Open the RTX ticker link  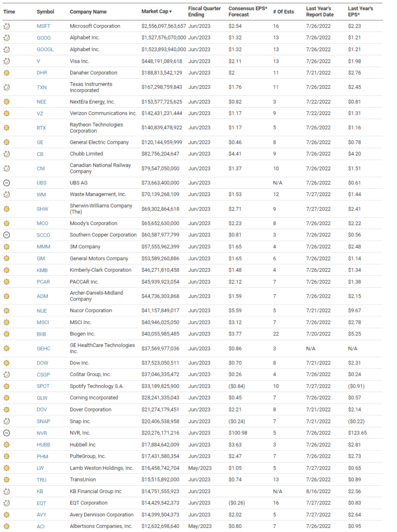42,128
